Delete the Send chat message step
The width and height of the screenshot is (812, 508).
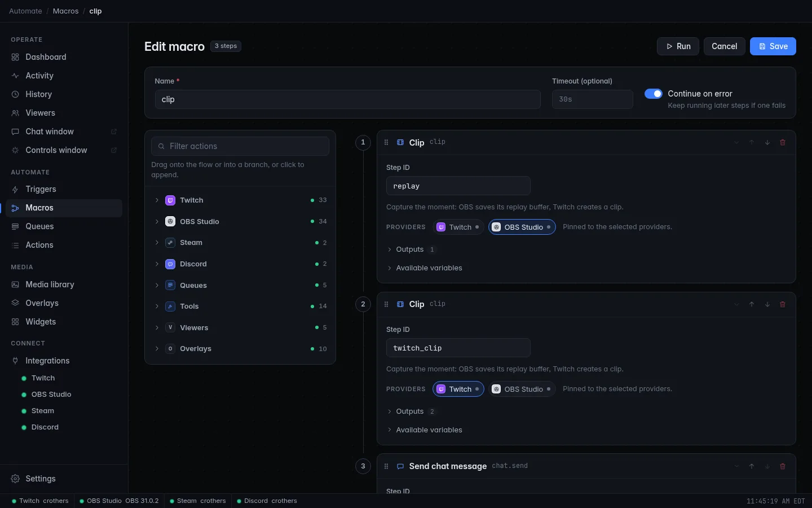click(783, 466)
